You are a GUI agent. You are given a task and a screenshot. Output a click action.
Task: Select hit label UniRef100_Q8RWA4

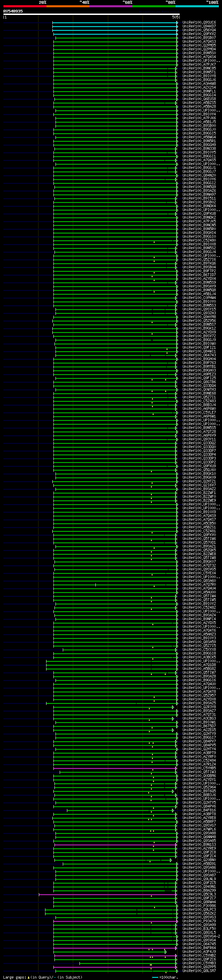click(x=199, y=902)
